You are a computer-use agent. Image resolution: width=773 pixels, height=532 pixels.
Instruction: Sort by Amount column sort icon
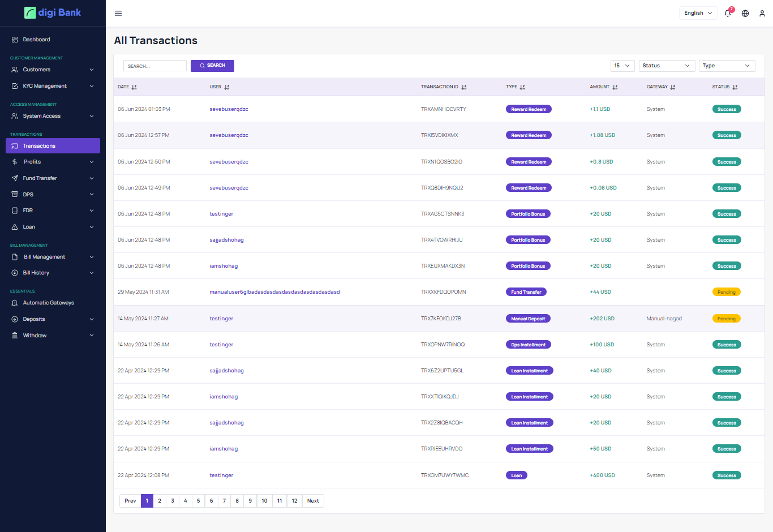pyautogui.click(x=615, y=87)
